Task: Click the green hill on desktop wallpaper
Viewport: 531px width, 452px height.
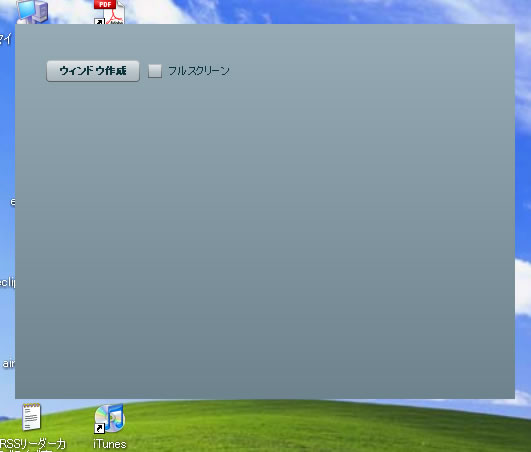Action: pos(305,427)
